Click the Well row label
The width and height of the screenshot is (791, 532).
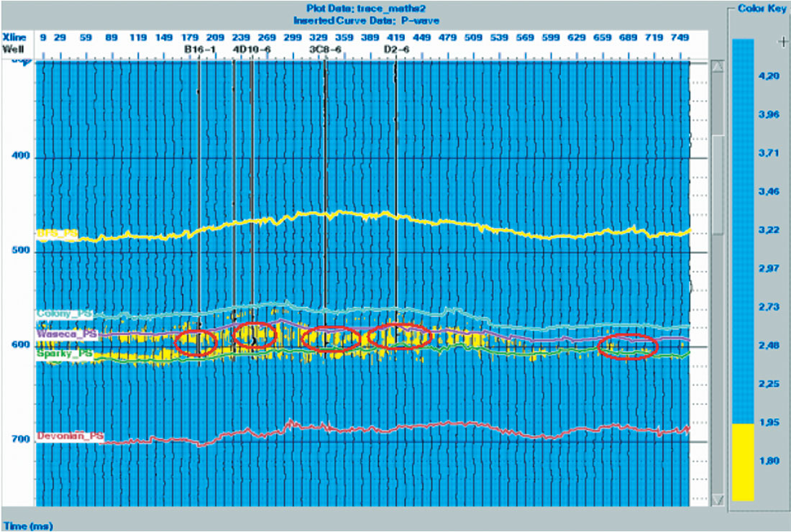tap(13, 49)
